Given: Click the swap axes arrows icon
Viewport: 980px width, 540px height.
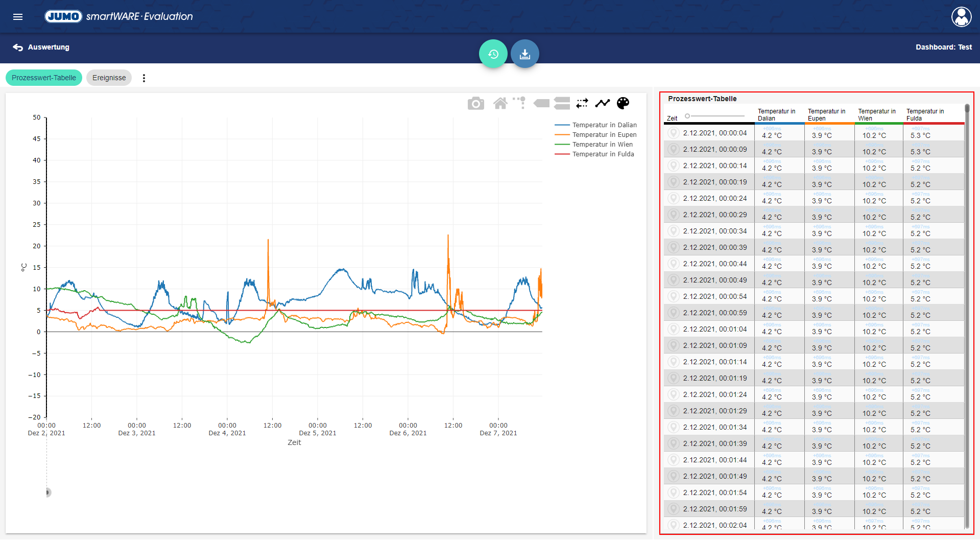Looking at the screenshot, I should (582, 104).
